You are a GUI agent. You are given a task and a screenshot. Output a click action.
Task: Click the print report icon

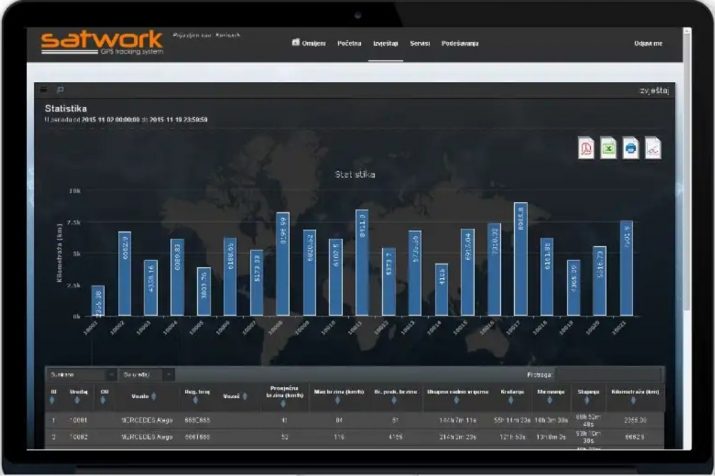(x=630, y=148)
